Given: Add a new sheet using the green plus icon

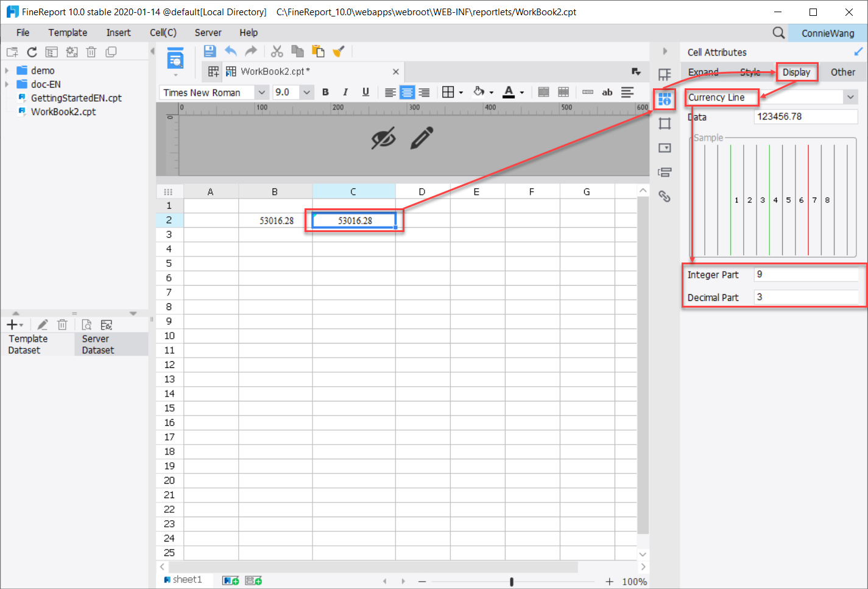Looking at the screenshot, I should [x=230, y=580].
